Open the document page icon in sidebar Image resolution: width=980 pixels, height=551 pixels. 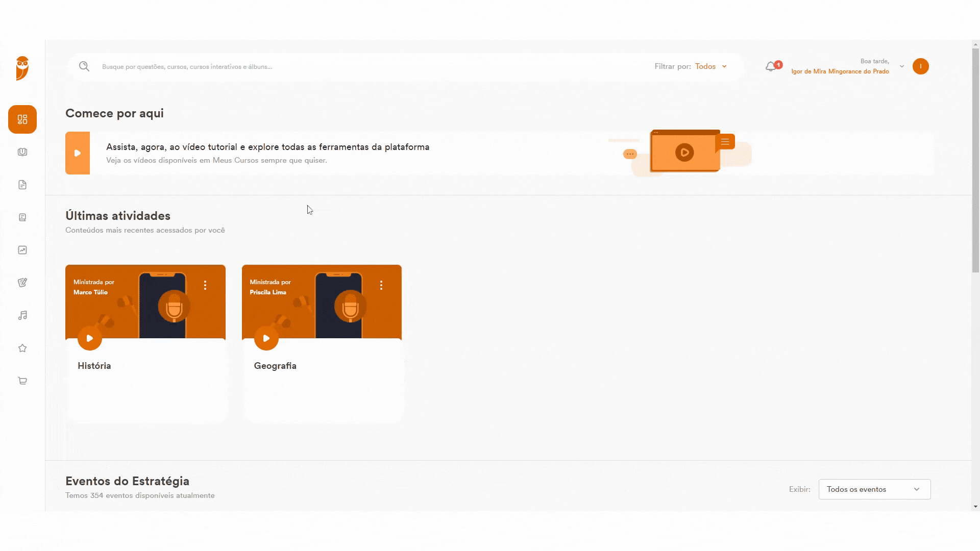pos(22,185)
